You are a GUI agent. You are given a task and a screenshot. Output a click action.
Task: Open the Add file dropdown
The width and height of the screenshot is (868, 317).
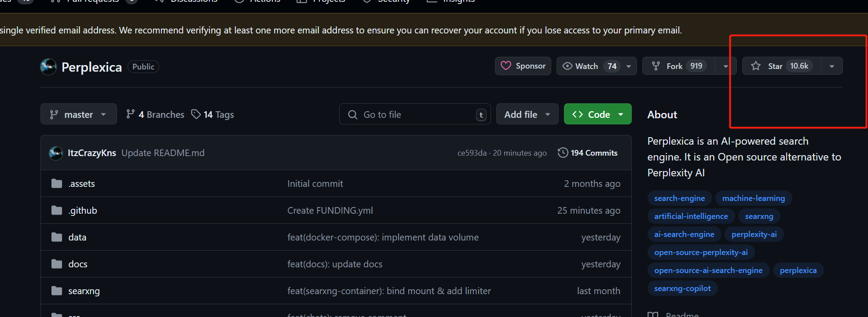pyautogui.click(x=527, y=114)
